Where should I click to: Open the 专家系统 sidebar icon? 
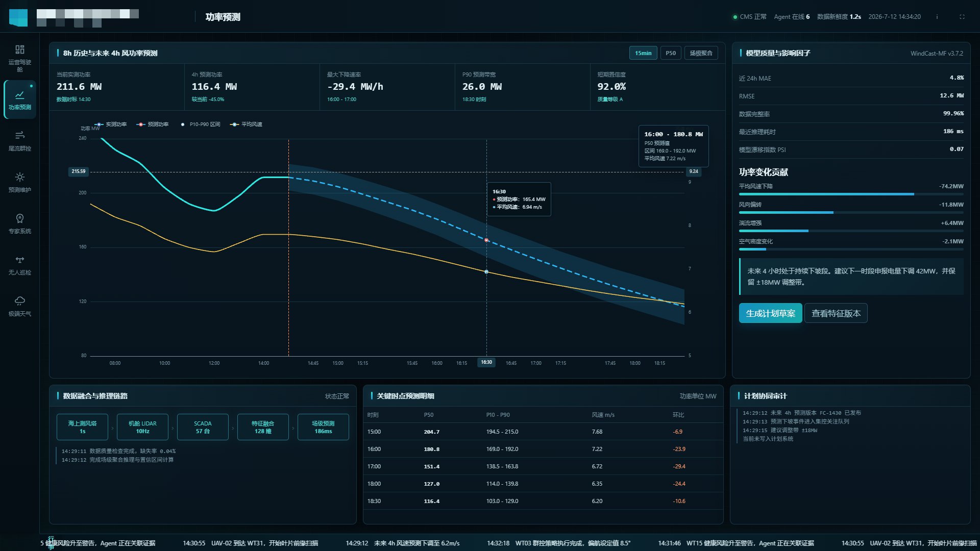pos(19,218)
